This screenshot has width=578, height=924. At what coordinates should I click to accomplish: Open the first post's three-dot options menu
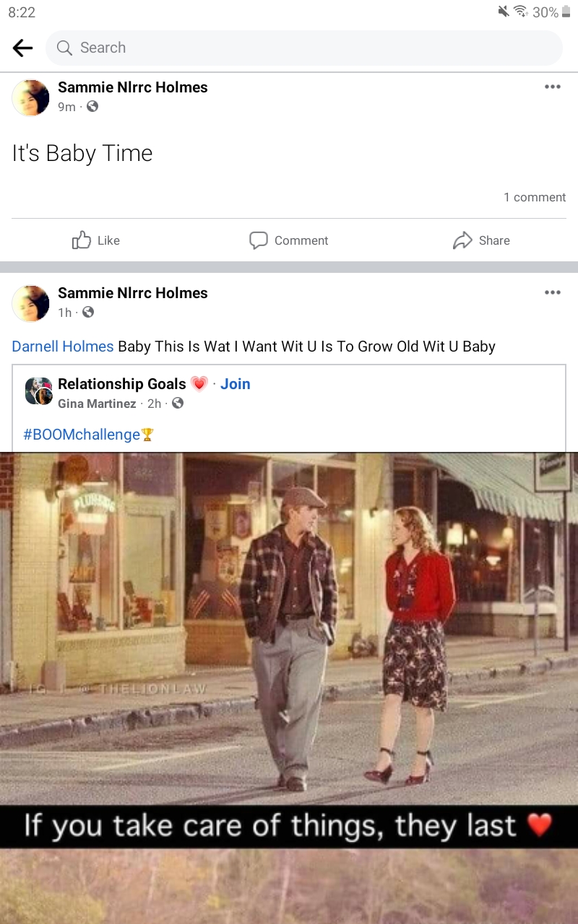(553, 87)
